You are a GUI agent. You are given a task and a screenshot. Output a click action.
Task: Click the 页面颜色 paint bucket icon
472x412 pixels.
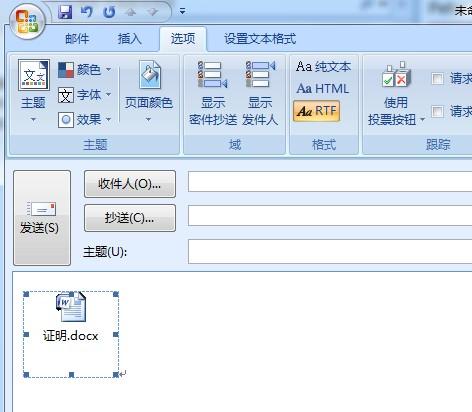point(150,75)
